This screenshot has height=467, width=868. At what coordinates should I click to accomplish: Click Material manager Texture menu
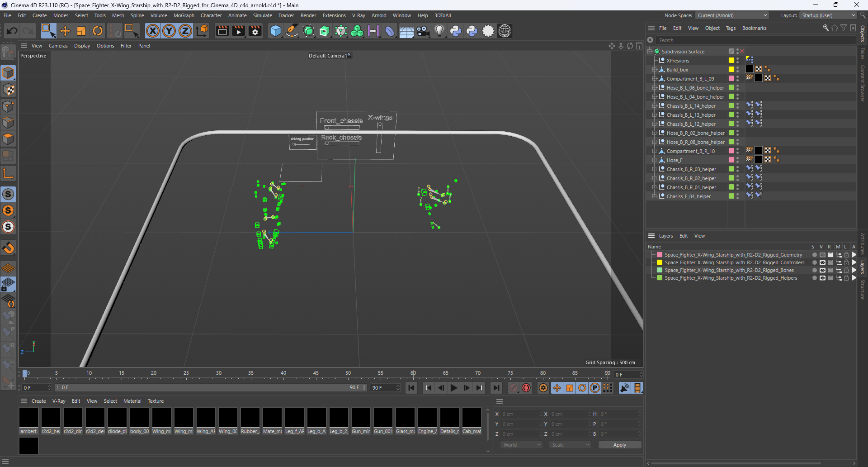point(156,401)
